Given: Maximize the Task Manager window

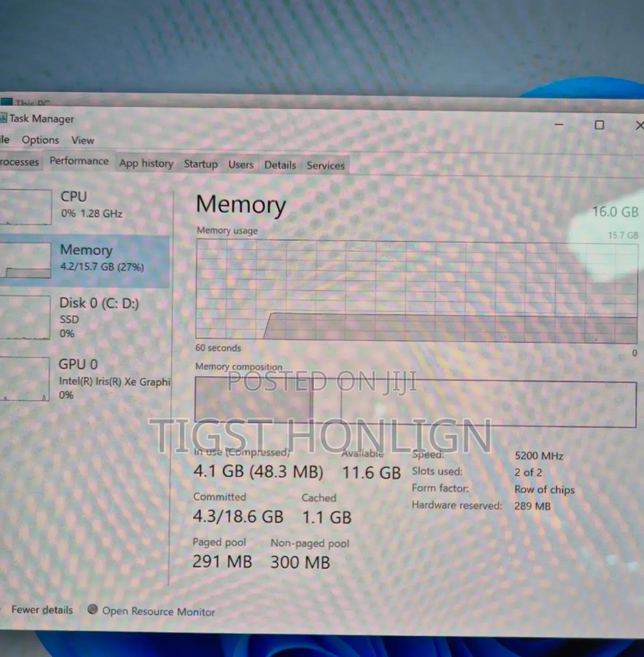Looking at the screenshot, I should 600,125.
